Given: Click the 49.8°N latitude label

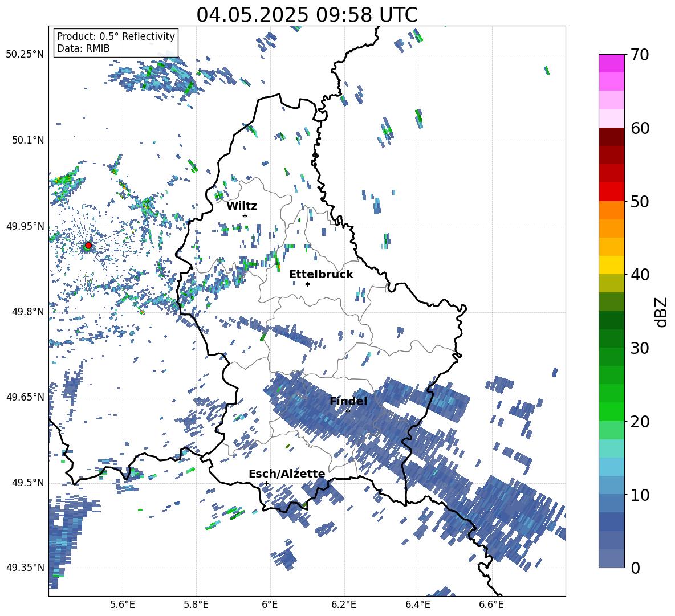Looking at the screenshot, I should tap(27, 312).
